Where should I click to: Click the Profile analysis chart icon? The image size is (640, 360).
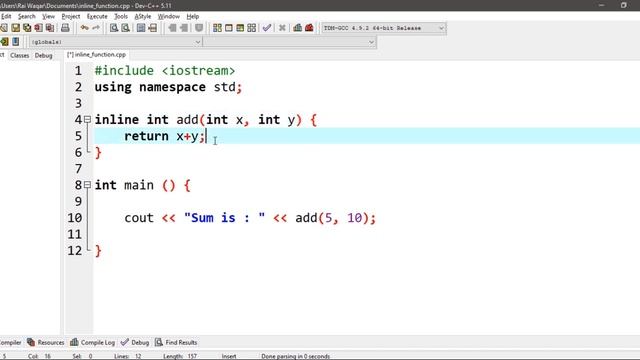pos(298,28)
